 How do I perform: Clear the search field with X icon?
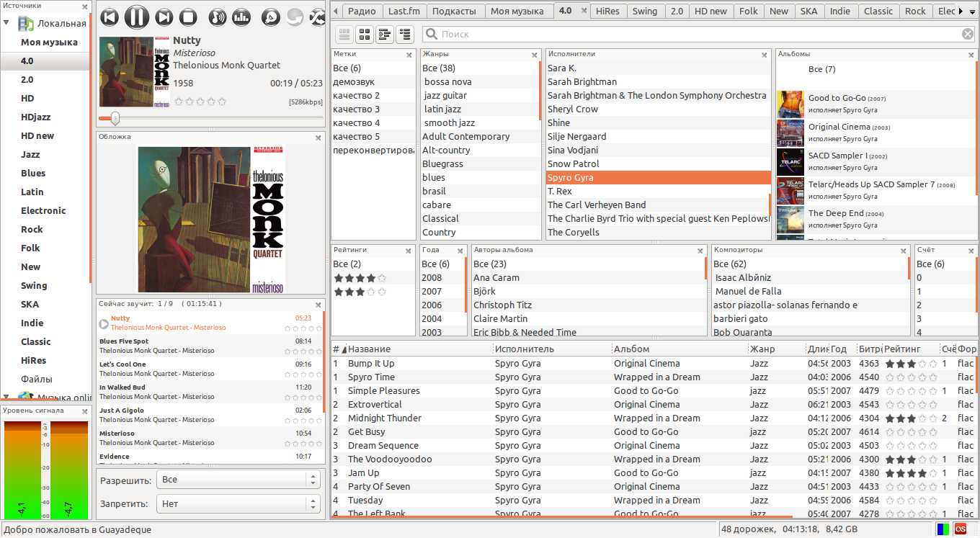[968, 34]
